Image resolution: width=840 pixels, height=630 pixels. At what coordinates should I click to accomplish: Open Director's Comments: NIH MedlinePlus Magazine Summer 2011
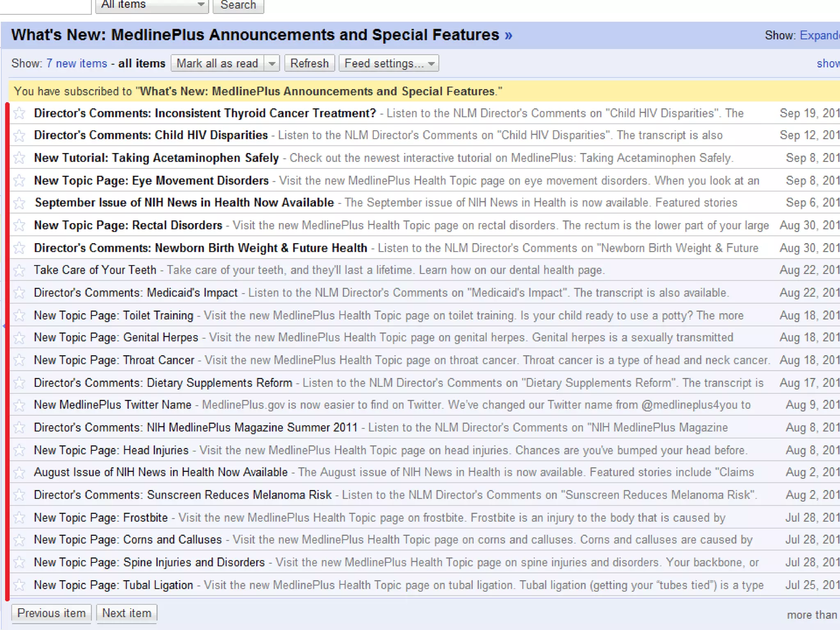pos(196,427)
